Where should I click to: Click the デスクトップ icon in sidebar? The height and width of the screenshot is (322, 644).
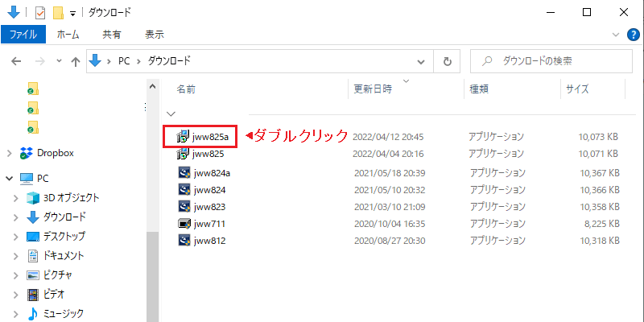[x=32, y=237]
